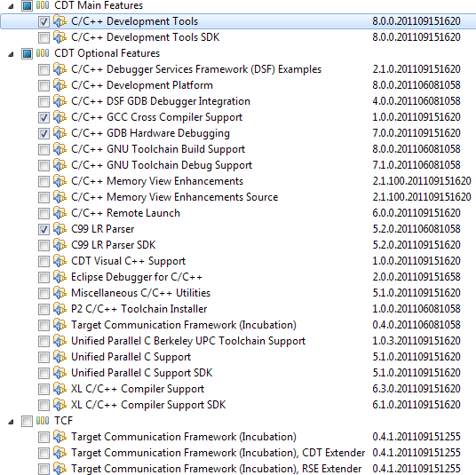Select the C/C++ Development Platform row label
Viewport: 476px width, 475px height.
point(142,85)
